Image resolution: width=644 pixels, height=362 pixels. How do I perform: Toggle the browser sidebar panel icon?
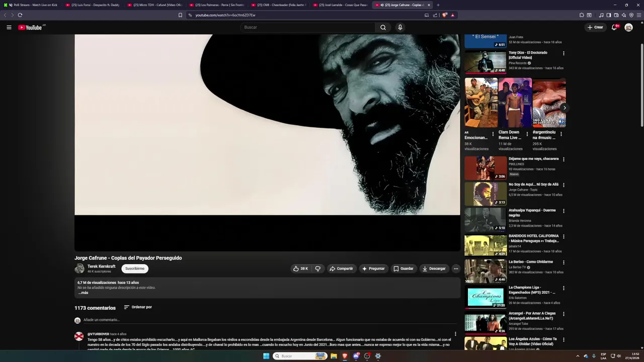(x=609, y=15)
